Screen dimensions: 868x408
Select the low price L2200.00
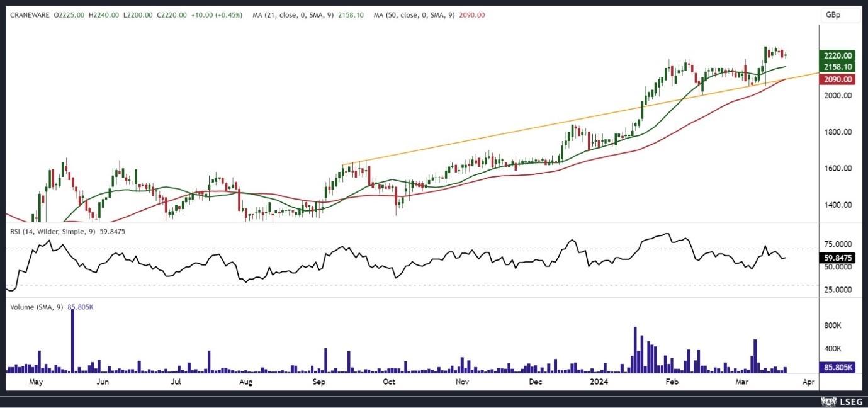138,14
